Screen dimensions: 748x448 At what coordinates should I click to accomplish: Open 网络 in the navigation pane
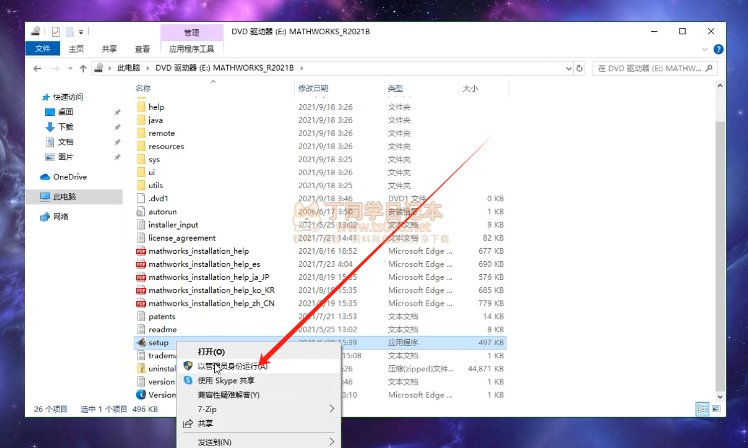tap(61, 217)
